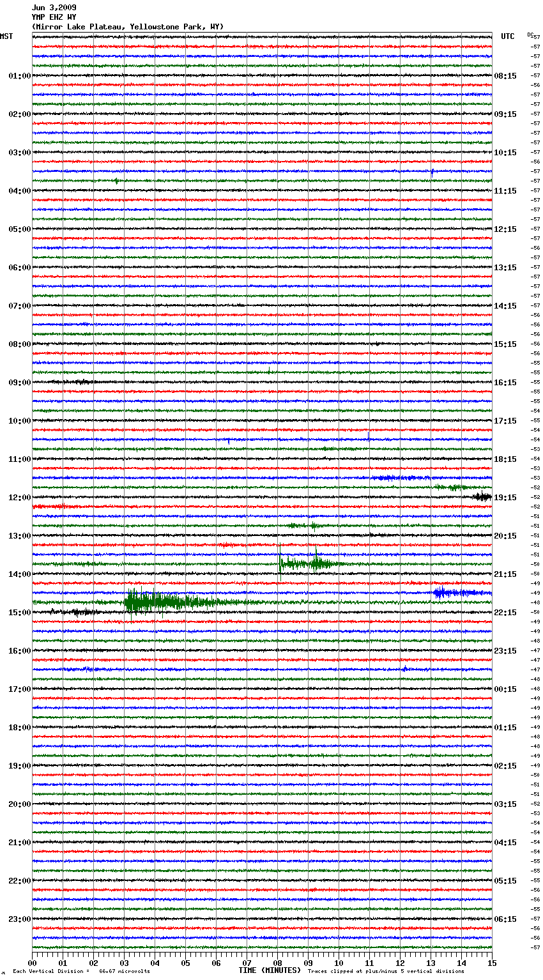The image size is (543, 980).
Task: Click the "TIME (MINUTES)" axis title
Action: [x=270, y=970]
